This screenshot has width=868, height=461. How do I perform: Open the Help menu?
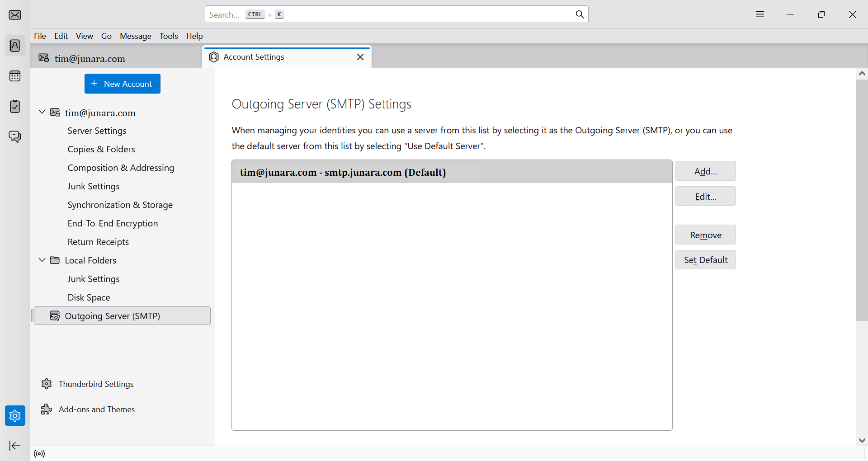click(194, 36)
